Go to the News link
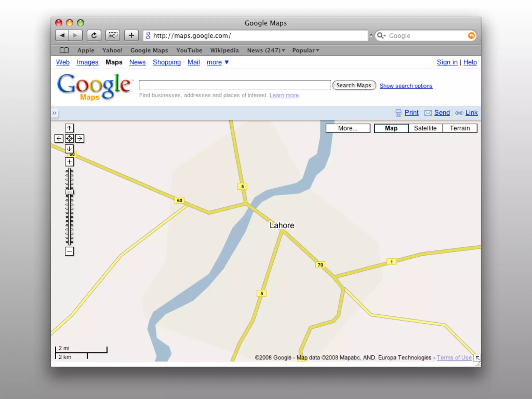The image size is (532, 399). point(137,62)
